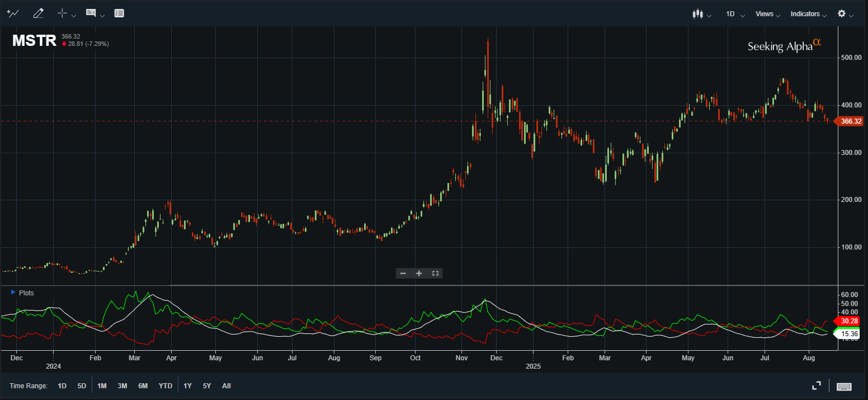Expand the chart type dropdown arrow

[x=709, y=16]
